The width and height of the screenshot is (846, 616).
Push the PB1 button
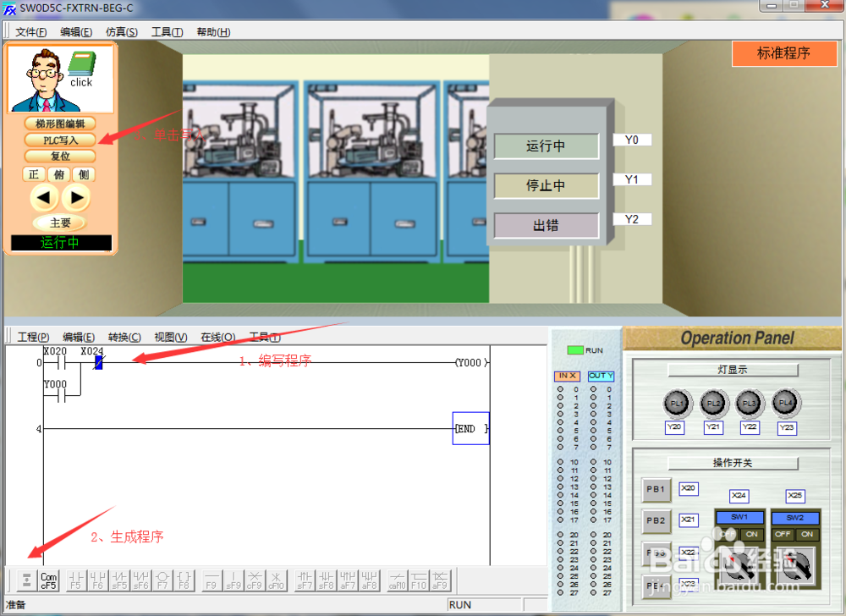[656, 490]
